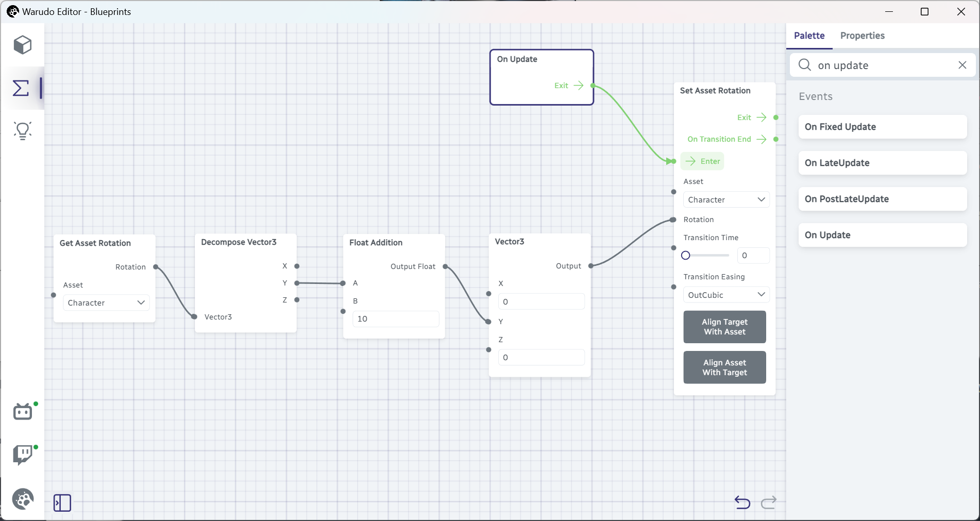980x521 pixels.
Task: Open the Bilibili integration icon
Action: point(23,412)
